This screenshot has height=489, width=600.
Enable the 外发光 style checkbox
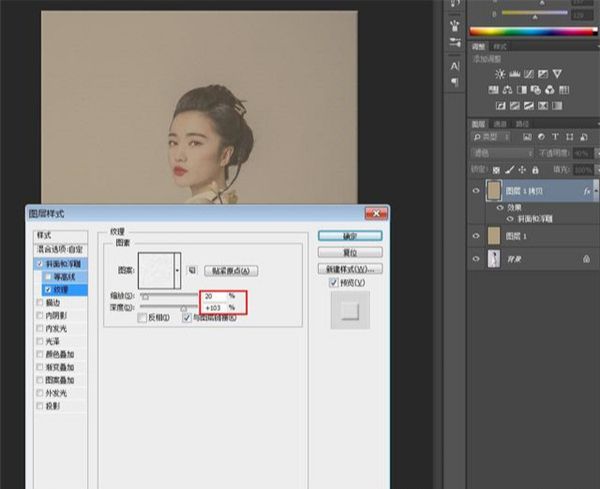point(39,393)
